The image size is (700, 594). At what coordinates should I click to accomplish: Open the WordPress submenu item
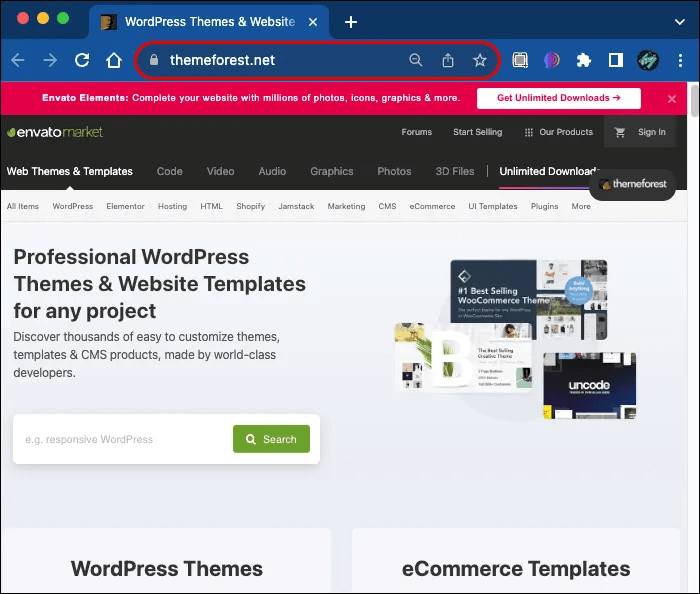coord(73,206)
